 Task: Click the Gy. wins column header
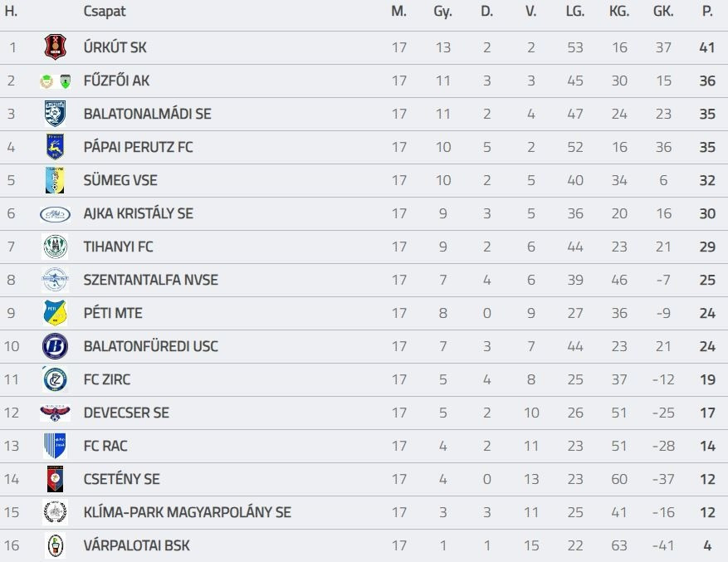[x=442, y=12]
